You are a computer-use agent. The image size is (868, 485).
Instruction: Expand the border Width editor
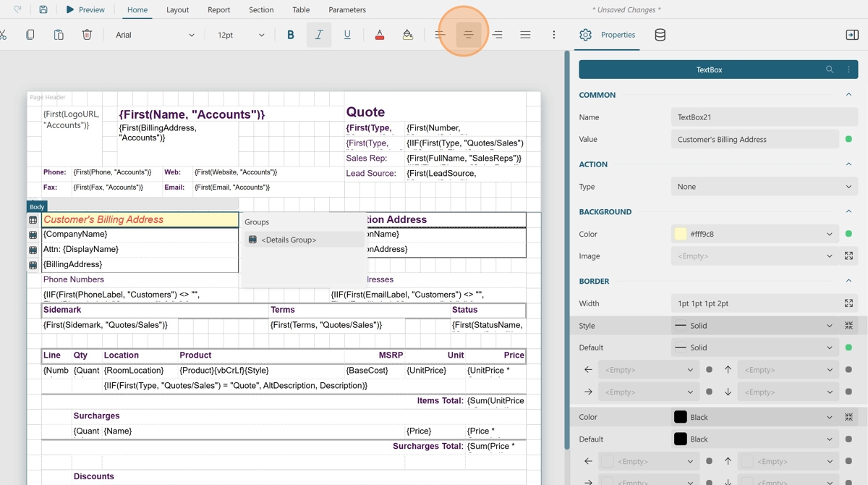pyautogui.click(x=848, y=303)
